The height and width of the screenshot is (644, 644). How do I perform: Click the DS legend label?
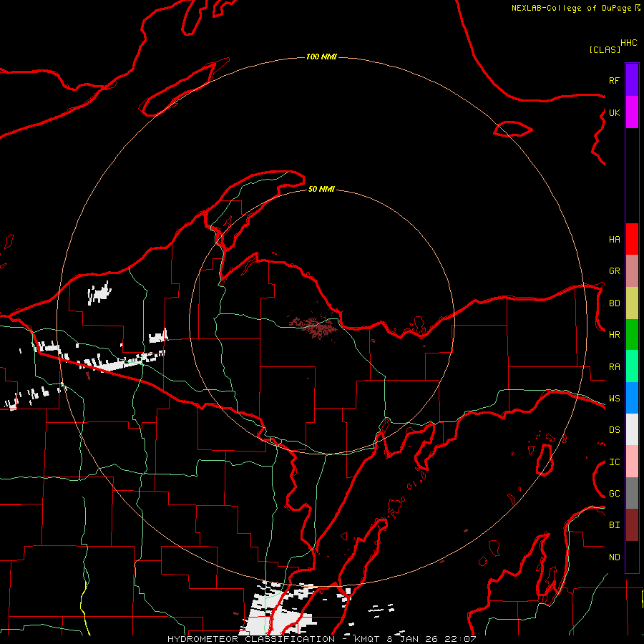(614, 430)
